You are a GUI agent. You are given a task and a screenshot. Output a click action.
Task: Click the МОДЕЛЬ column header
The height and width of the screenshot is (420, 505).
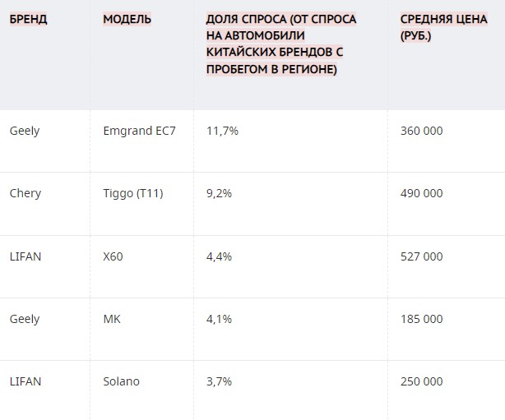pos(127,19)
